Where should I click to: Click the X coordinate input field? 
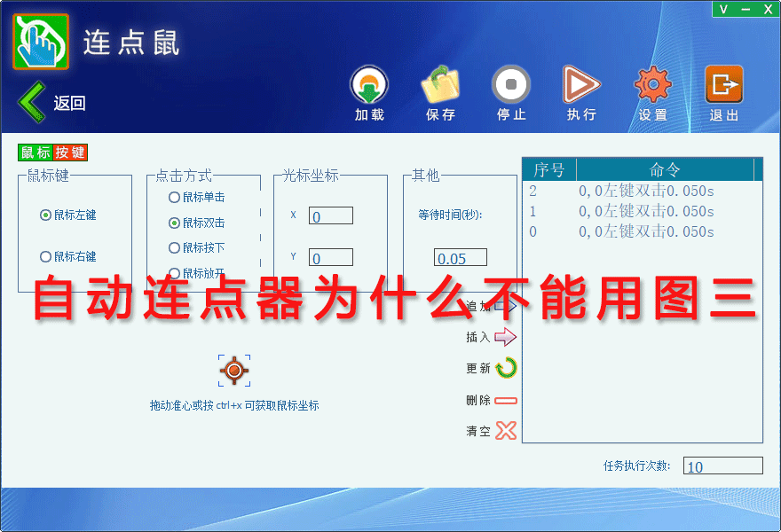coord(331,216)
